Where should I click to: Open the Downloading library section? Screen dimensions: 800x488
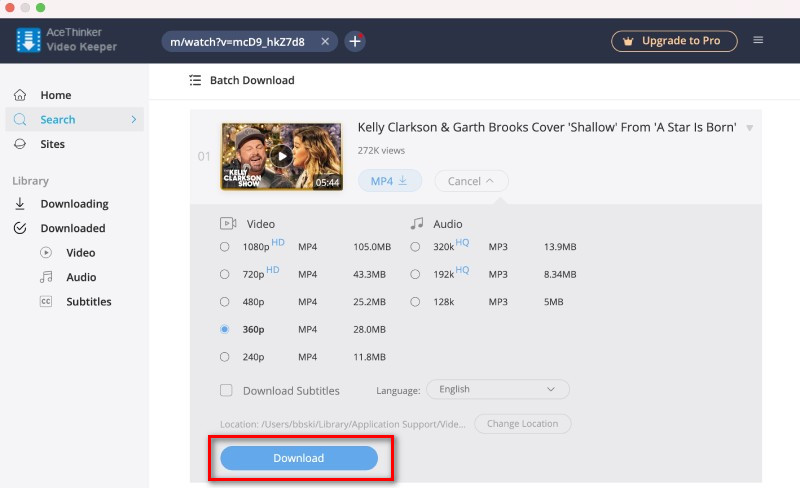point(74,204)
